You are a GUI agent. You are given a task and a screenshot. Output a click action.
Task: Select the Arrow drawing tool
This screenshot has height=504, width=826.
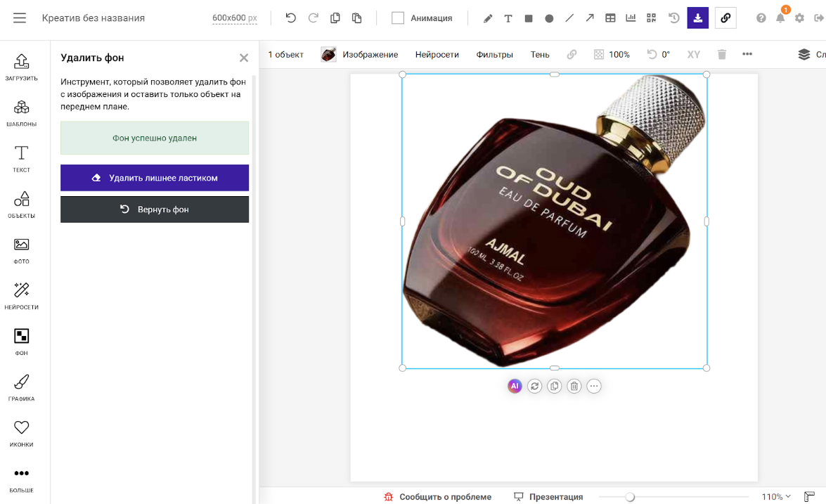590,18
